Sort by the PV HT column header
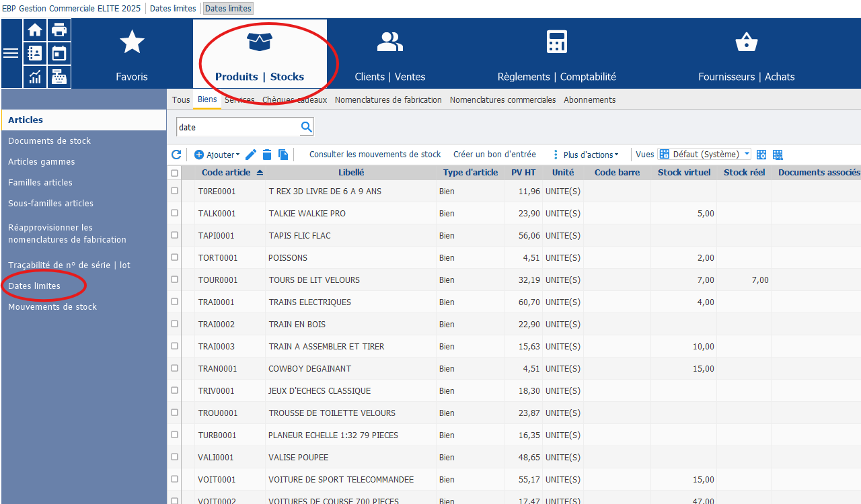The image size is (861, 504). tap(523, 173)
